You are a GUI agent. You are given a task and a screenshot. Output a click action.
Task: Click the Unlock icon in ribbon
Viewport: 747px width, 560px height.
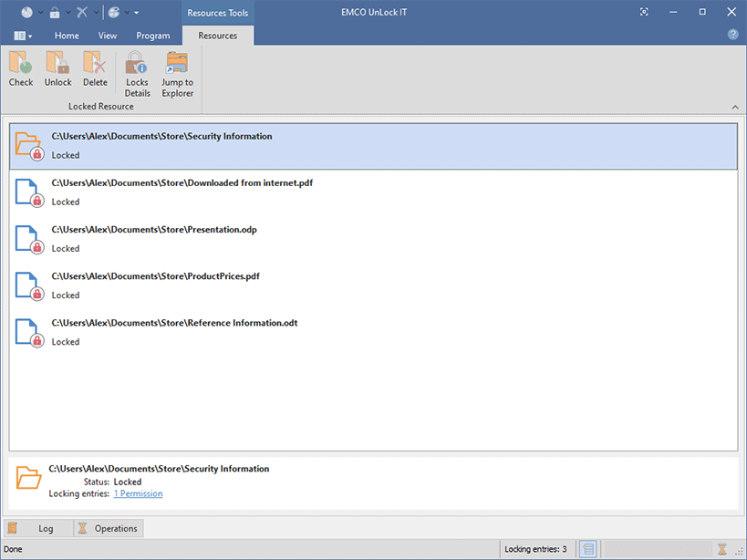[57, 64]
